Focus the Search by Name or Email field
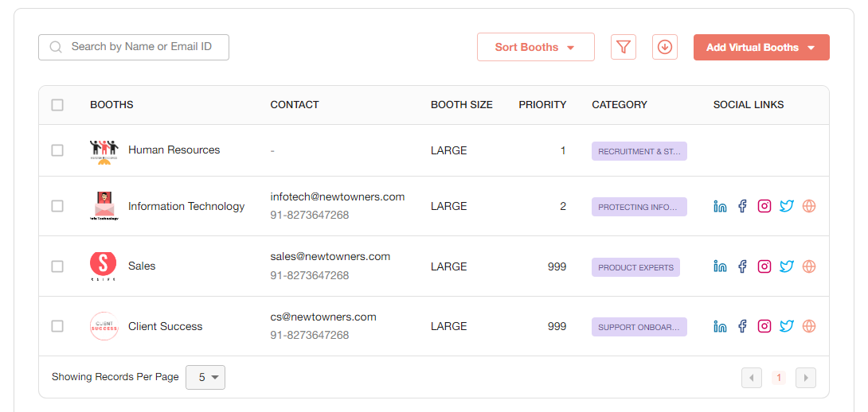 coord(142,47)
